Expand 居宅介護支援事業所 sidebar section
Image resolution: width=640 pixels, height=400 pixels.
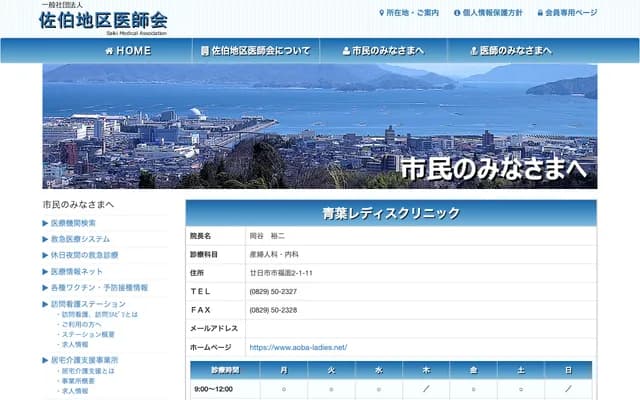coord(84,359)
